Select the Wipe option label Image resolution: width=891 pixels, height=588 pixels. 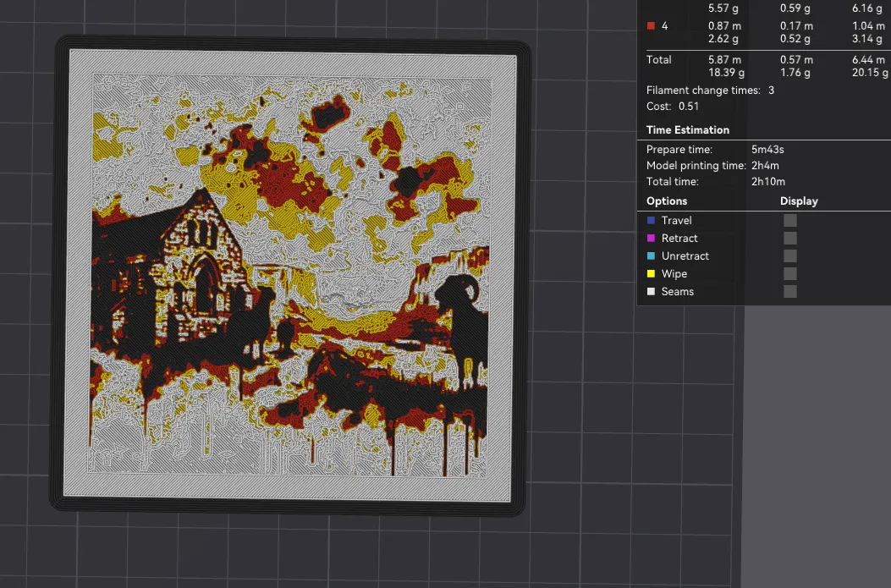click(674, 274)
